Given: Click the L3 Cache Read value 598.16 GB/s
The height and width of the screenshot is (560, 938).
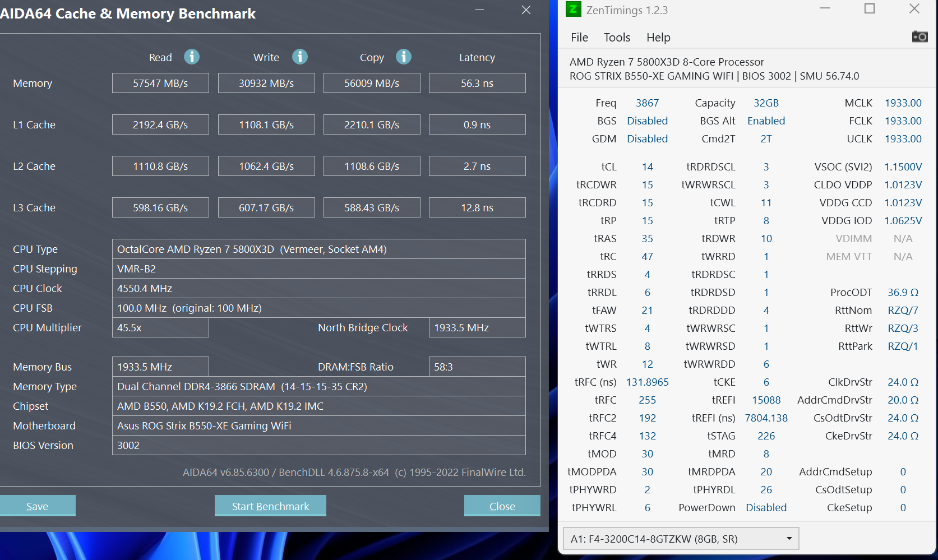Looking at the screenshot, I should (x=160, y=207).
